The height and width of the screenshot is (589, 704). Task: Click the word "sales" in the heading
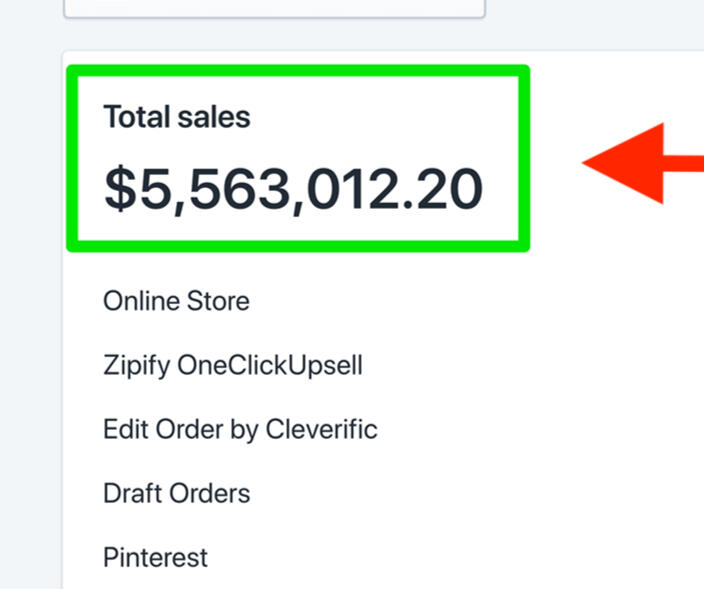point(216,118)
